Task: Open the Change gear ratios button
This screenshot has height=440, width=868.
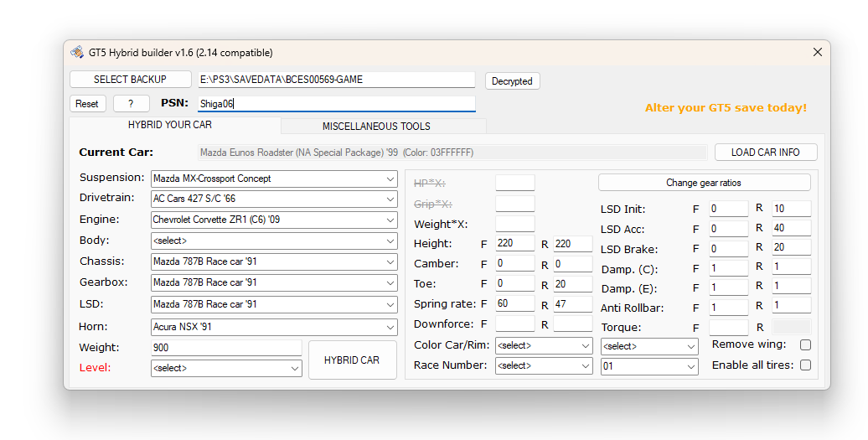Action: [x=704, y=183]
